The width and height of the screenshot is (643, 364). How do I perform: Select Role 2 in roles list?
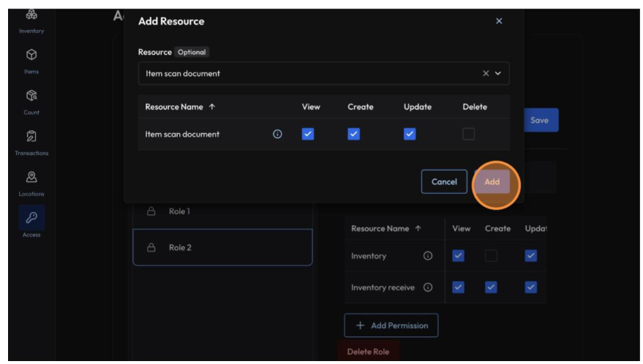coord(222,247)
